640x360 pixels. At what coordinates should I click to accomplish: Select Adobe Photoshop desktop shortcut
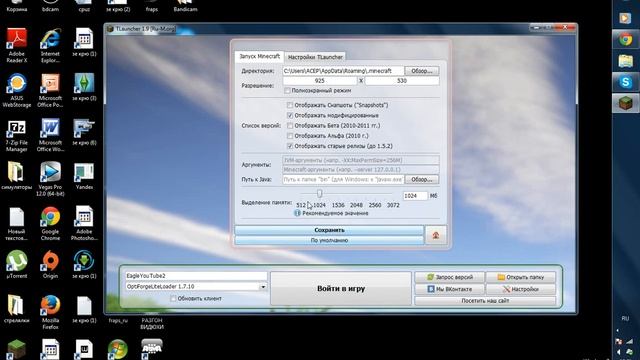84,224
